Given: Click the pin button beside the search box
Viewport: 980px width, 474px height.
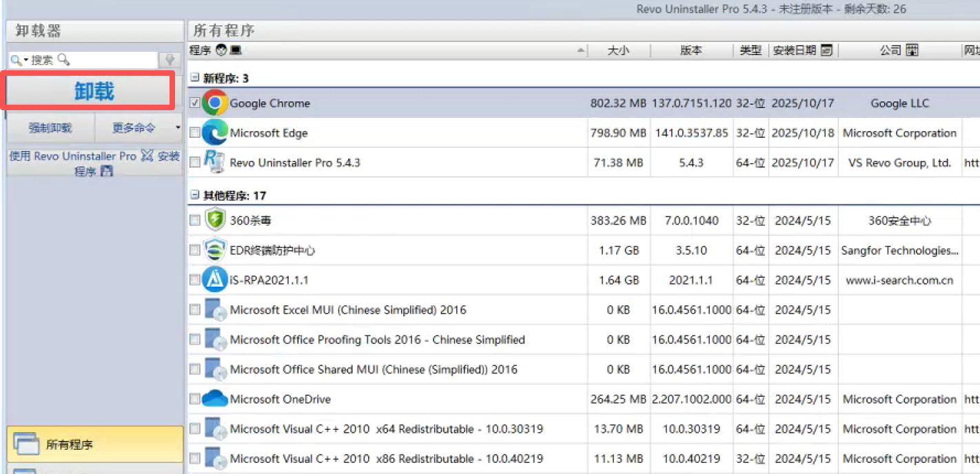Looking at the screenshot, I should point(170,60).
